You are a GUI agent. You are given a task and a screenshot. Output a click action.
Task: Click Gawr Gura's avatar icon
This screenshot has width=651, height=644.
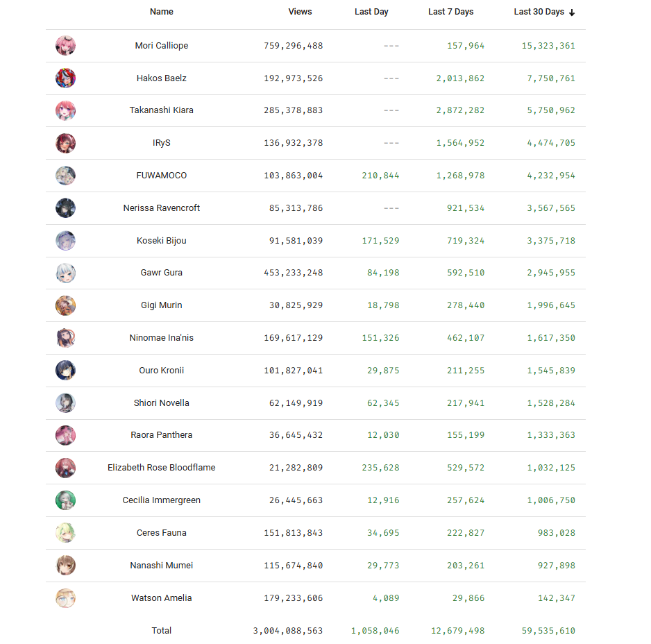[65, 273]
